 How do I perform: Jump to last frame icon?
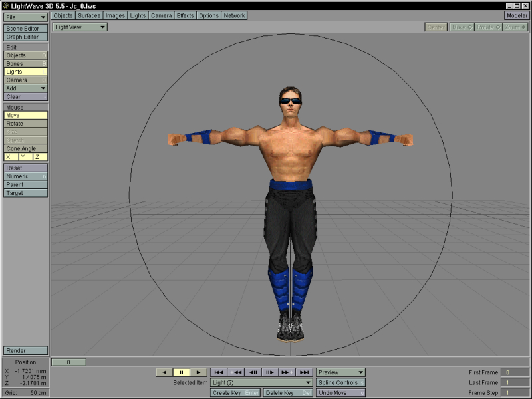pyautogui.click(x=304, y=372)
